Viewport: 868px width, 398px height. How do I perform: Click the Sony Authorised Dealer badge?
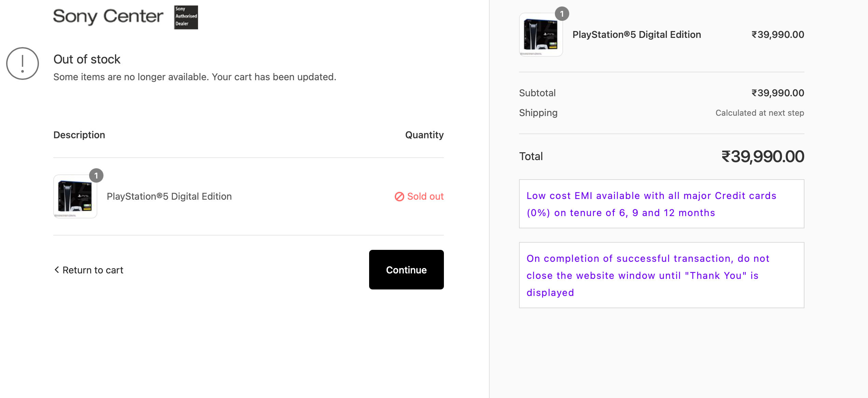pos(186,17)
